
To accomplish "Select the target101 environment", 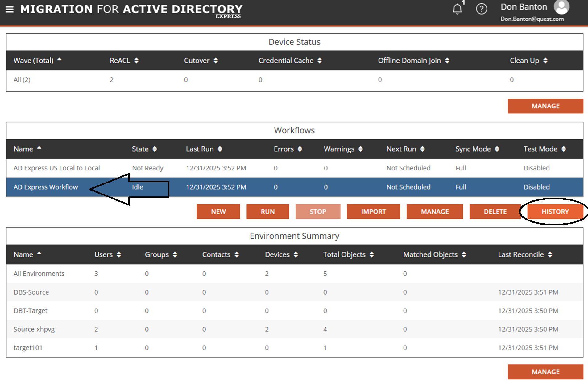I will coord(295,348).
